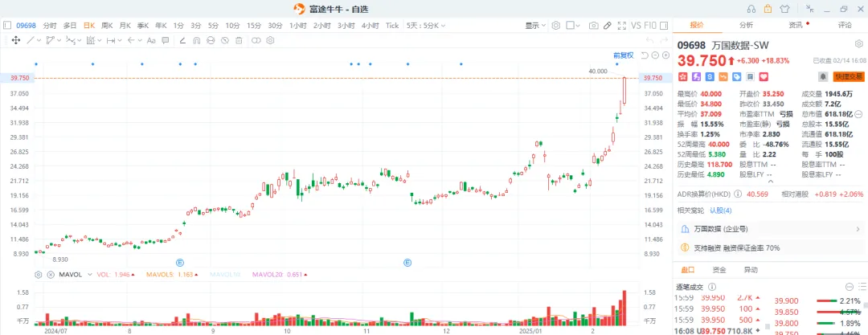Screen dimensions: 868x335
Task: Enter fullscreen chart mode
Action: [621, 26]
